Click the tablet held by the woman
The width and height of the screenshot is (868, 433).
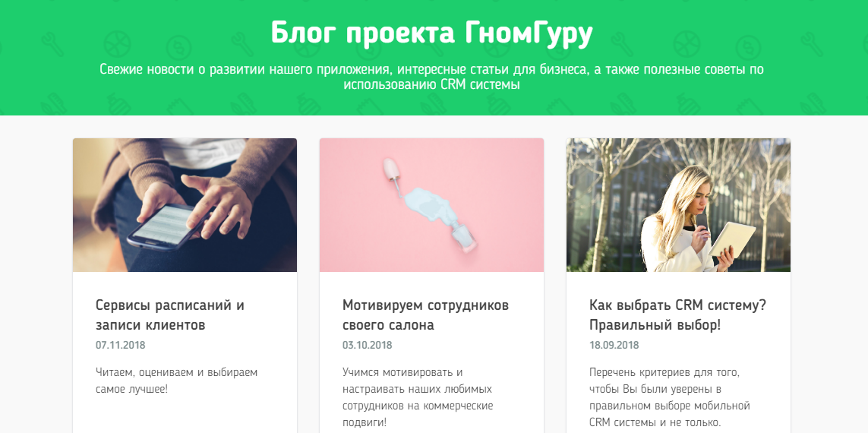point(732,239)
